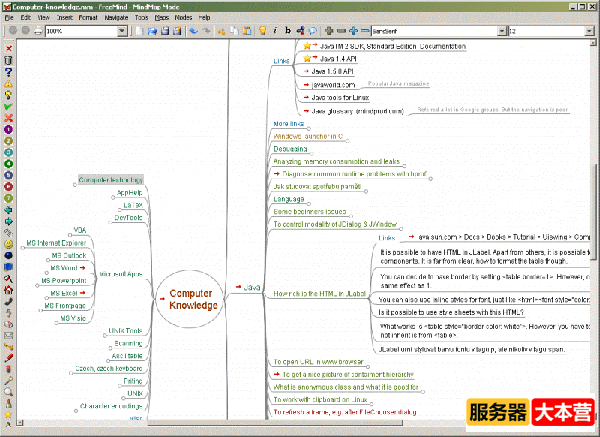600x437 pixels.
Task: Open the Java 1.5.0 API link node
Action: pos(332,72)
